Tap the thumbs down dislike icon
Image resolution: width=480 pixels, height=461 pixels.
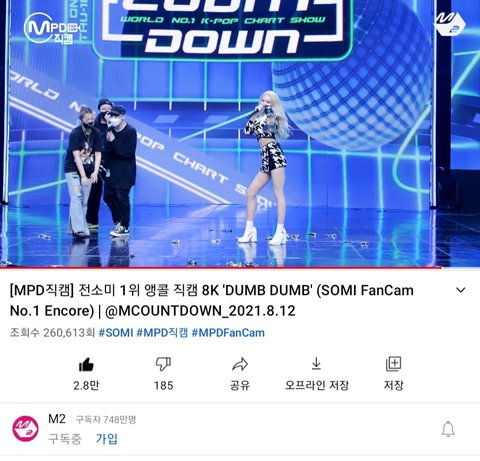(x=163, y=364)
